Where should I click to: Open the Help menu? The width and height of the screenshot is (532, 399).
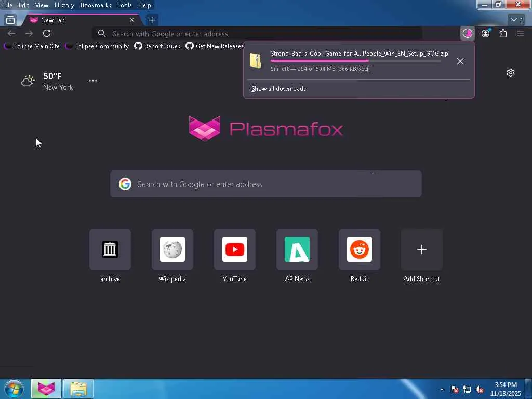pyautogui.click(x=144, y=5)
